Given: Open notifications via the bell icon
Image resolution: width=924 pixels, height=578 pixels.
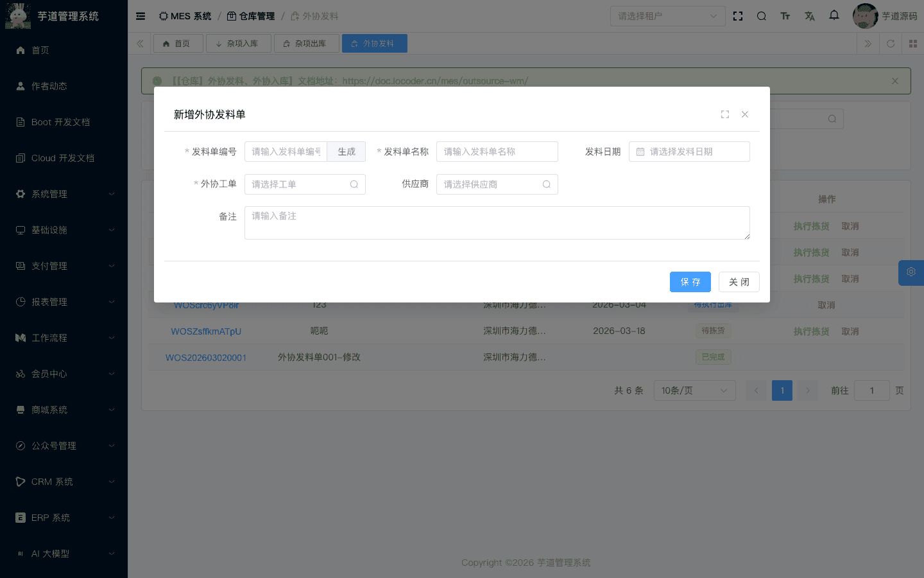Looking at the screenshot, I should pyautogui.click(x=834, y=15).
